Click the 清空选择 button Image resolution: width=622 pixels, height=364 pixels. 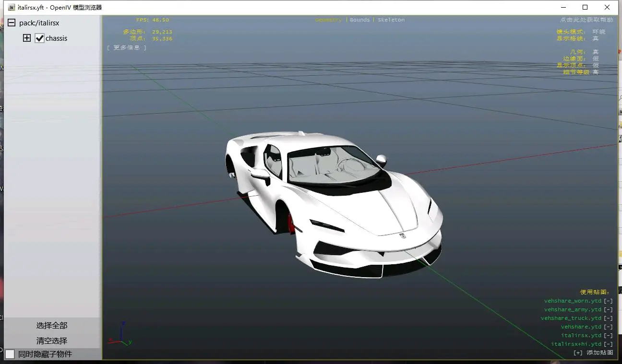coord(52,341)
